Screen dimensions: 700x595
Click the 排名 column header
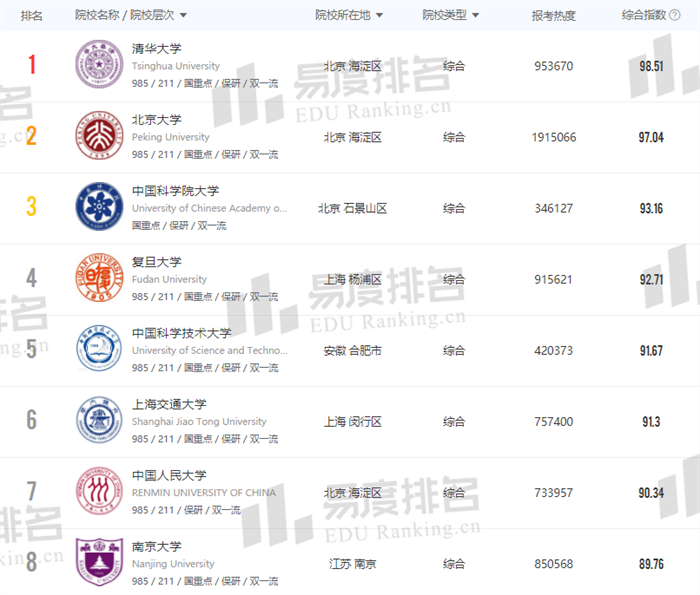coord(31,16)
